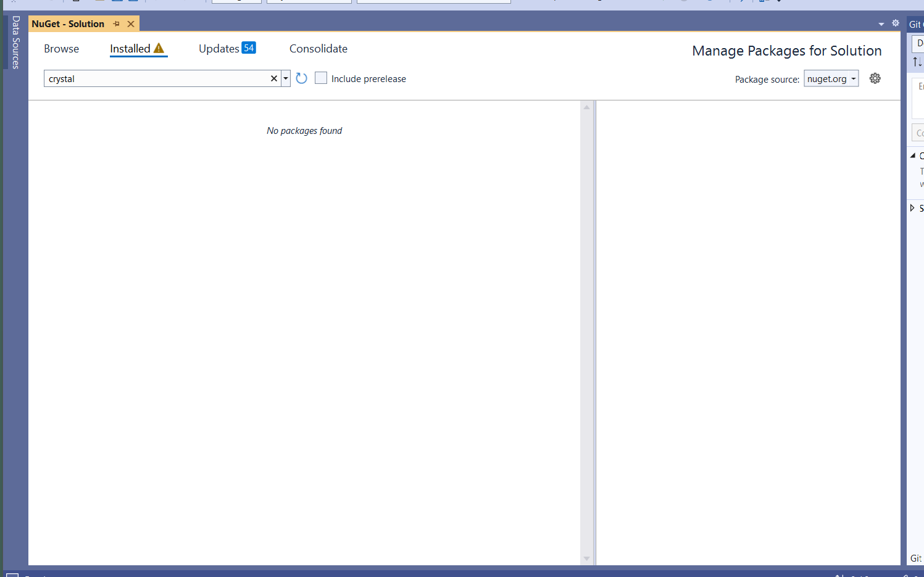This screenshot has width=924, height=577.
Task: Enable Include prerelease checkbox
Action: coord(321,78)
